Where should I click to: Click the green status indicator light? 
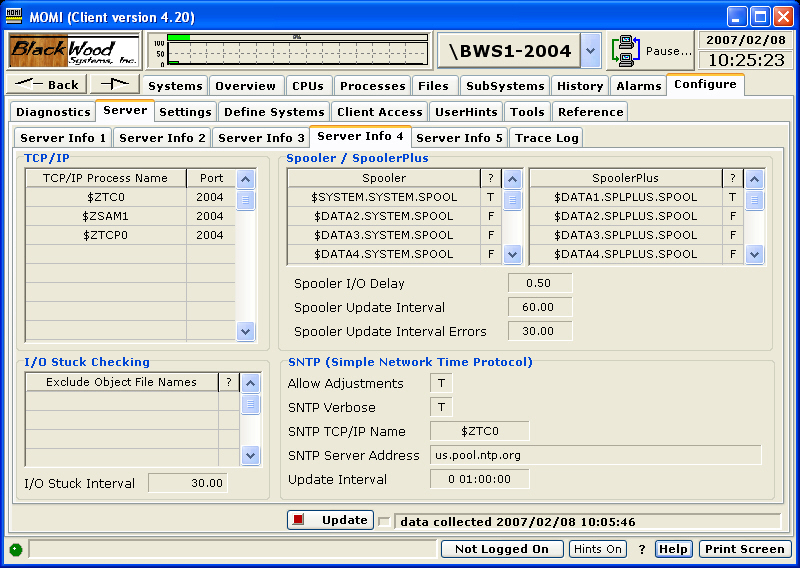pos(15,549)
